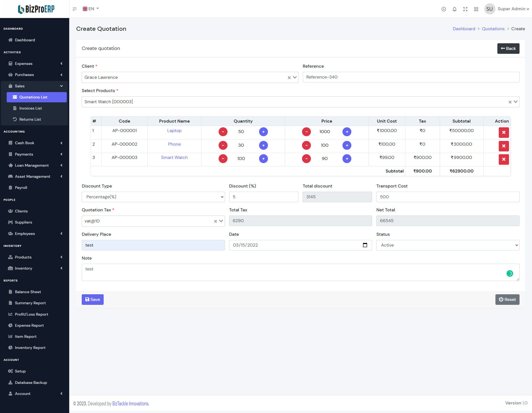Click the plus circle quick-add icon

pos(444,9)
